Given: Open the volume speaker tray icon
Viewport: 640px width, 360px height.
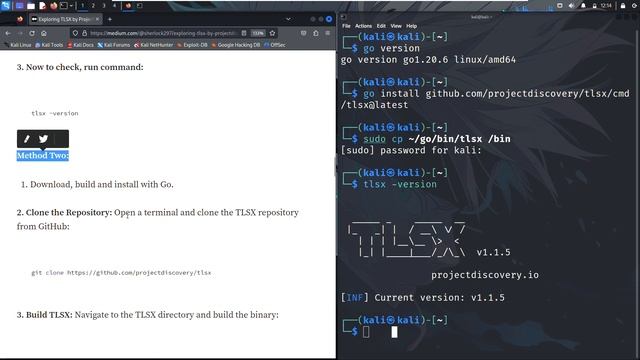Looking at the screenshot, I should point(571,6).
